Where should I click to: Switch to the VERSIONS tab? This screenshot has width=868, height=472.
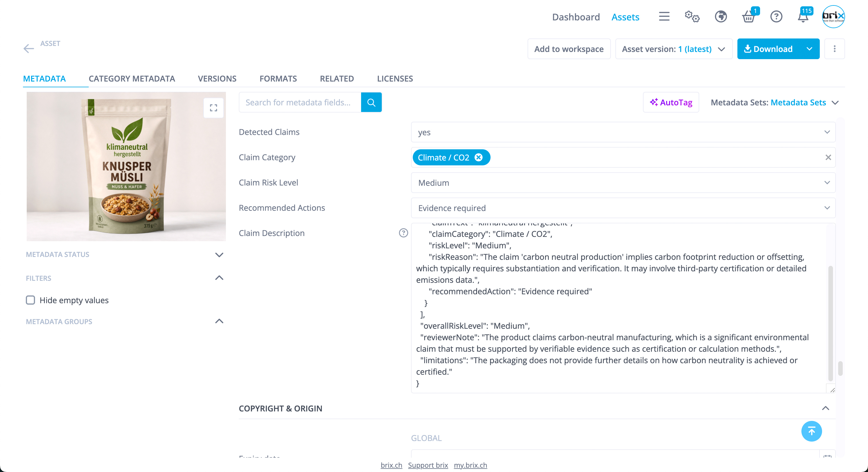pos(217,79)
